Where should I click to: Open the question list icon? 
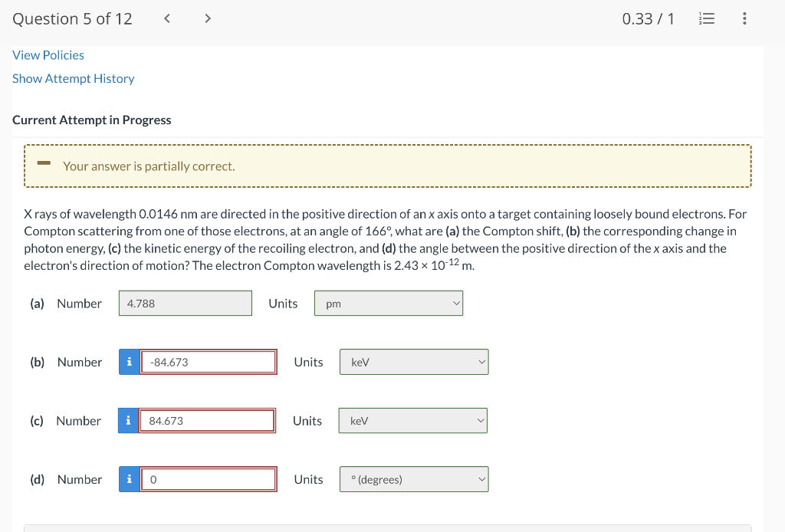pyautogui.click(x=706, y=18)
